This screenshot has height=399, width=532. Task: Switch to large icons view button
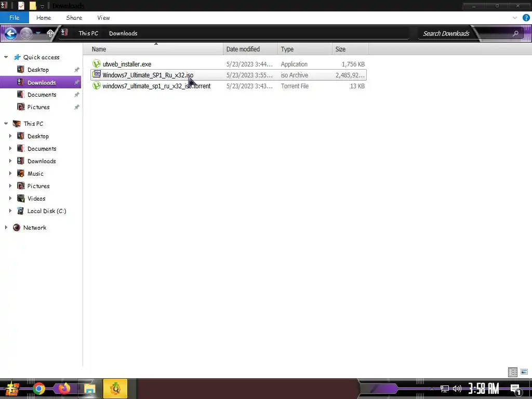click(524, 372)
